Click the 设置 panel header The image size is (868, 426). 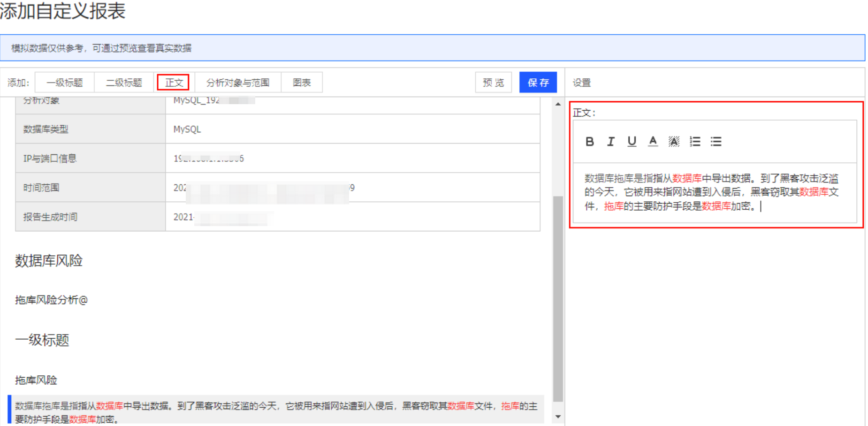(x=582, y=83)
